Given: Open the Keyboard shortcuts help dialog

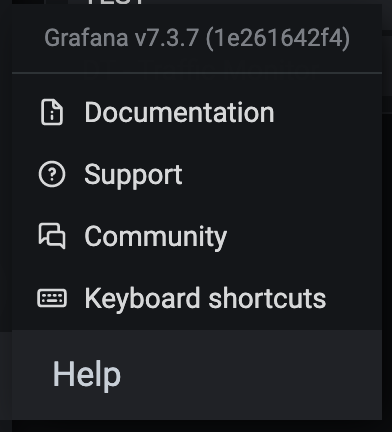Looking at the screenshot, I should coord(205,299).
